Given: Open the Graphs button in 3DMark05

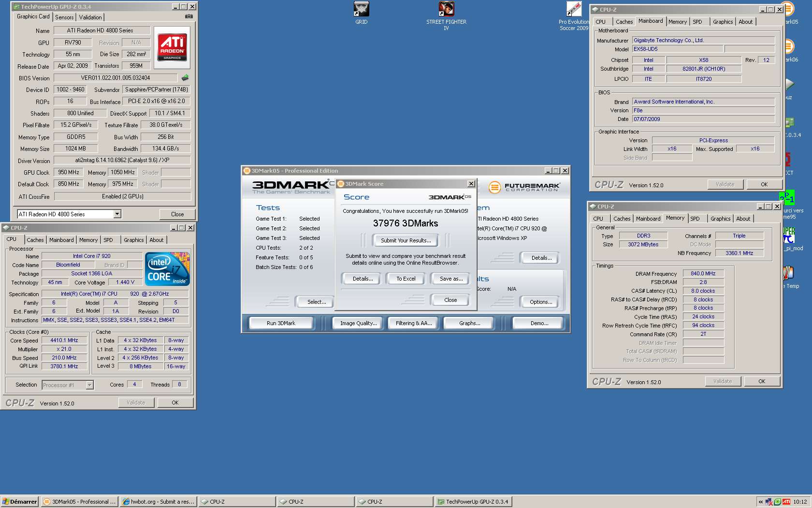Looking at the screenshot, I should (x=469, y=323).
